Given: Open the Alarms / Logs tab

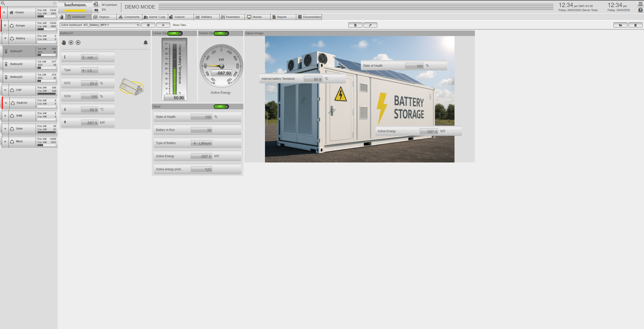Looking at the screenshot, I should (155, 17).
